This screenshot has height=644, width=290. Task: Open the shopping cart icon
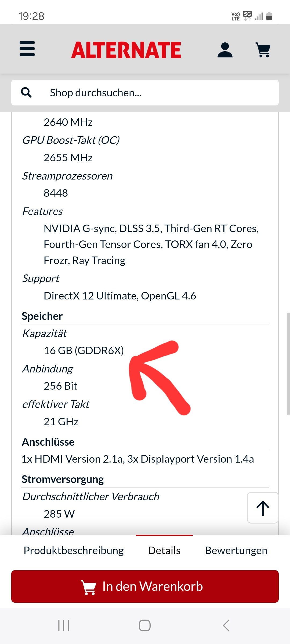[263, 50]
